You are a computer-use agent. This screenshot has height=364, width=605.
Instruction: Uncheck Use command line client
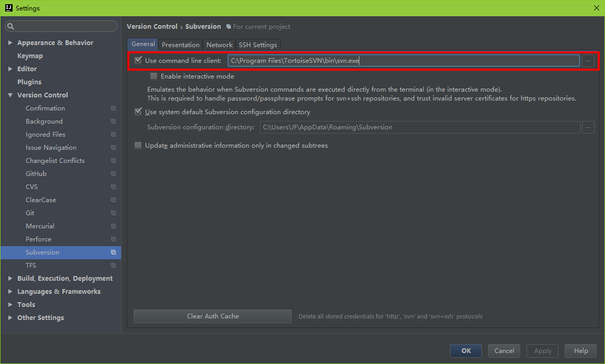tap(138, 61)
